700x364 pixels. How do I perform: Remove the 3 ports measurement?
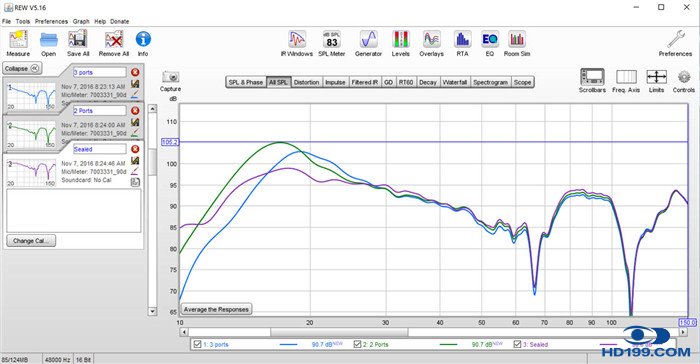(x=135, y=72)
